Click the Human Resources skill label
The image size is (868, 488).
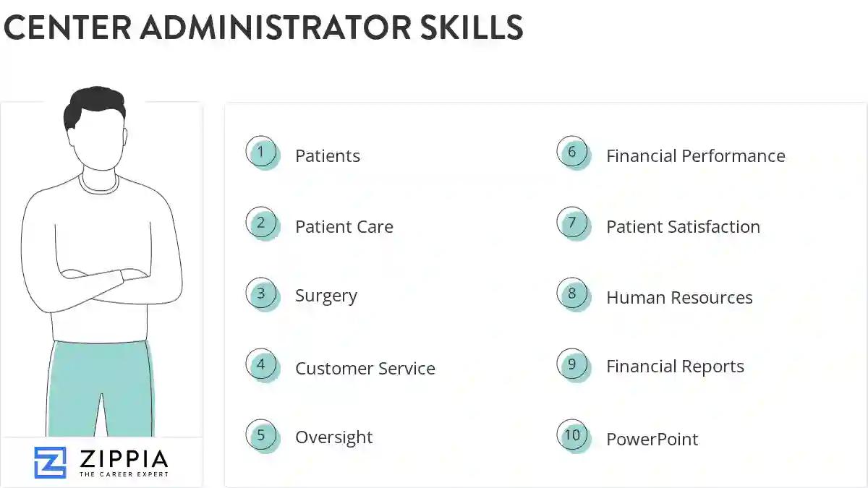pos(680,298)
